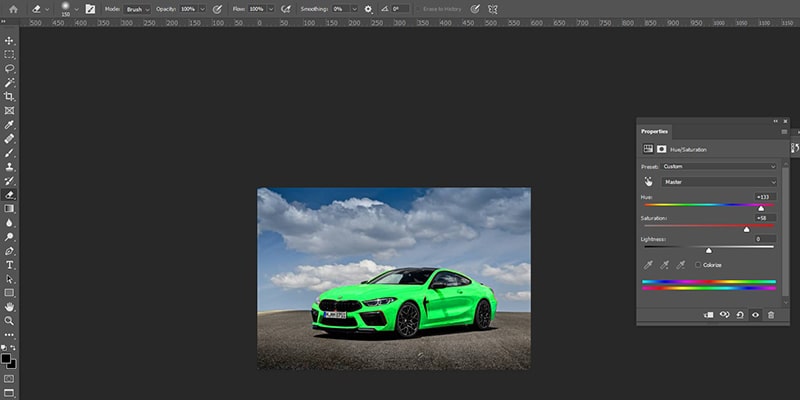800x400 pixels.
Task: Select the Dodge tool
Action: click(9, 237)
